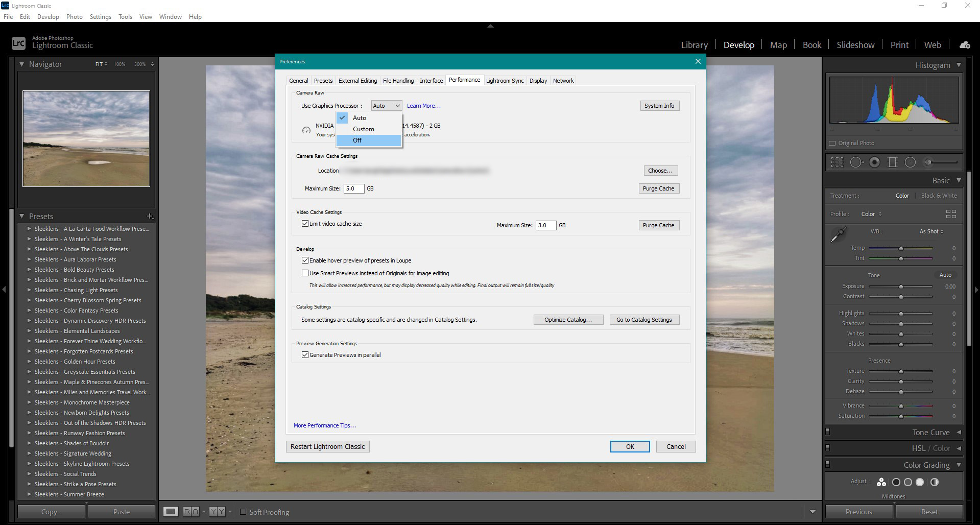Screen dimensions: 980x525
Task: Toggle Tone Curve panel on/off switch
Action: point(828,432)
